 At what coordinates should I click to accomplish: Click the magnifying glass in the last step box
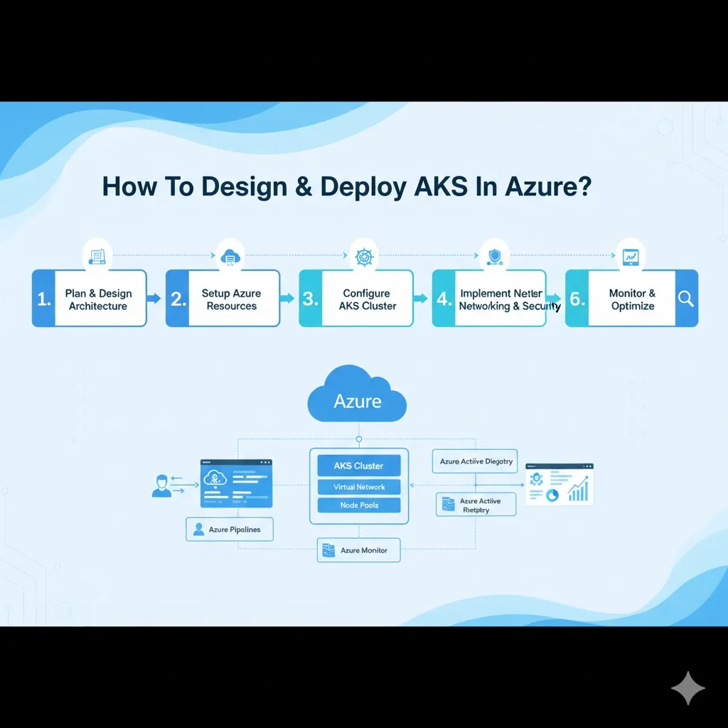pos(685,299)
